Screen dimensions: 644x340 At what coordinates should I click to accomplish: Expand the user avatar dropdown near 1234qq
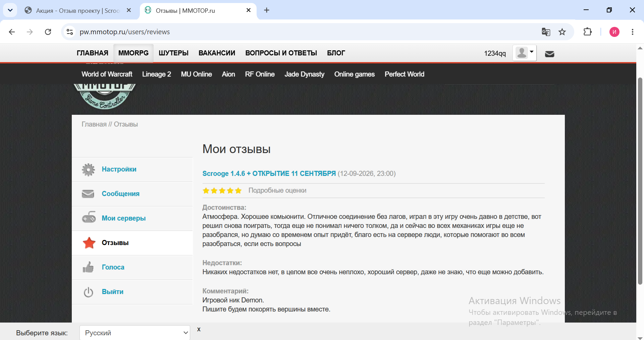point(525,53)
